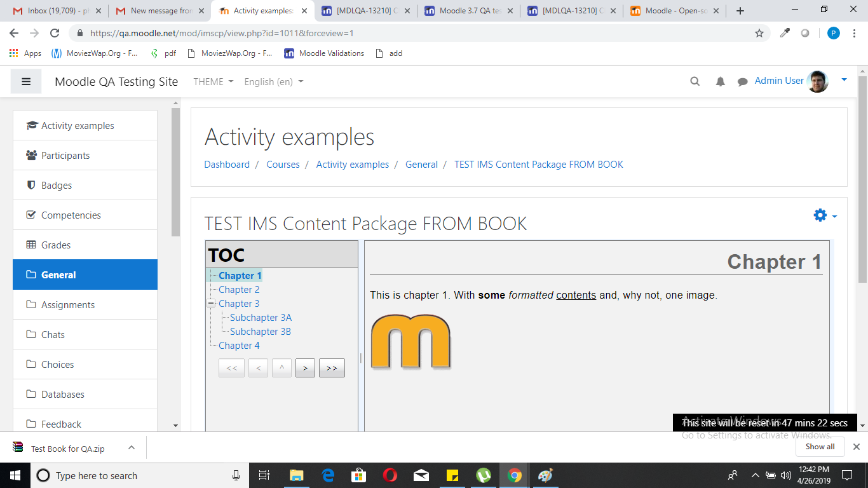
Task: Click the taskbar microphone icon
Action: [x=236, y=475]
